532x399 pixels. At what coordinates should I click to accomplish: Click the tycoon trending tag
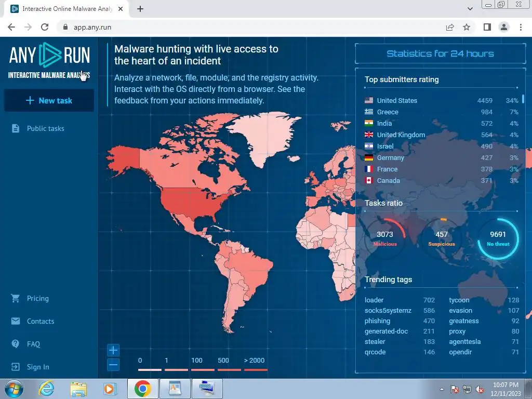tap(459, 300)
